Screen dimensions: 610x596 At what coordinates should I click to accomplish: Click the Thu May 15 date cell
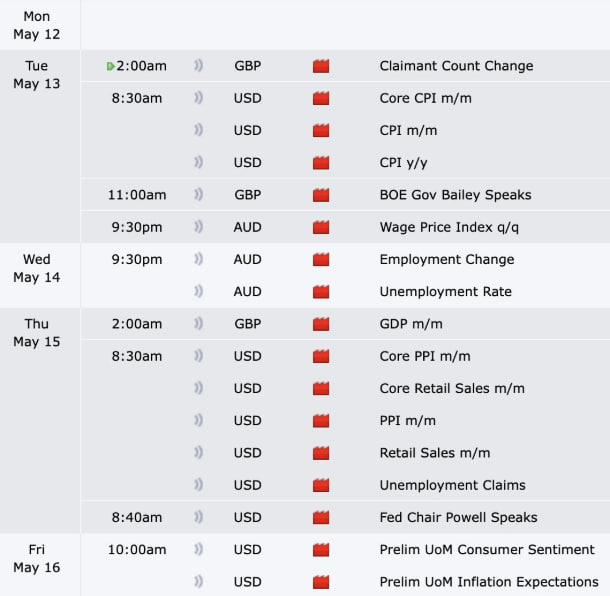[x=37, y=333]
